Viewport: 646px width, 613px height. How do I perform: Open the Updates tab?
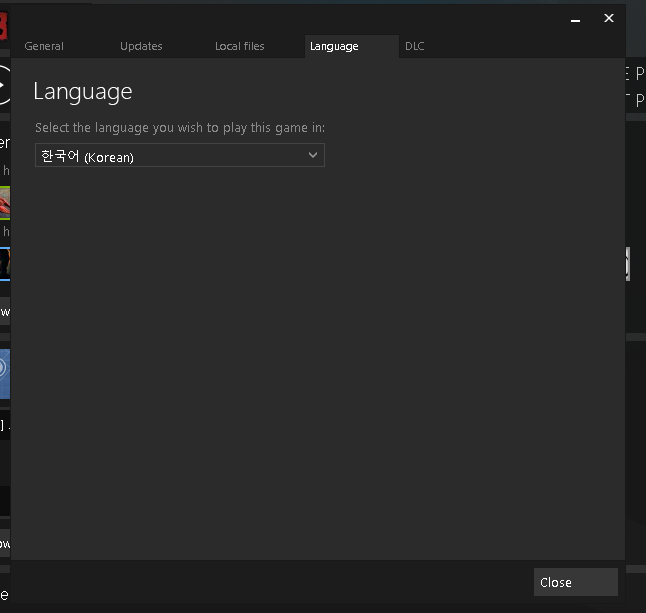pyautogui.click(x=141, y=46)
